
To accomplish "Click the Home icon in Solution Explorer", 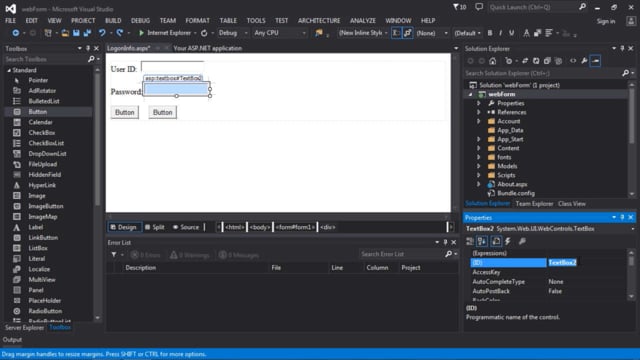I will [493, 61].
